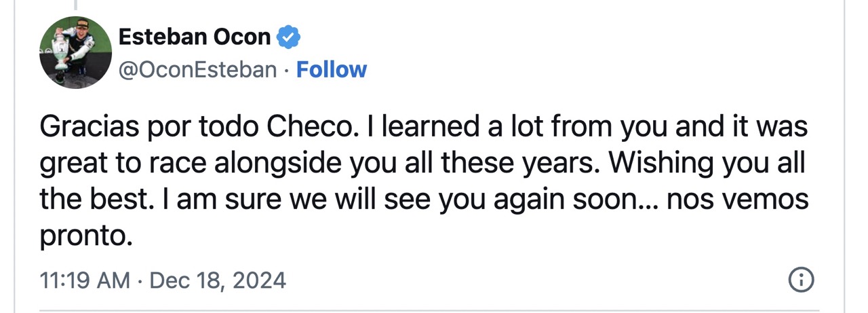Open the @OconEsteban handle link
Screen dimensions: 868x313
(198, 69)
